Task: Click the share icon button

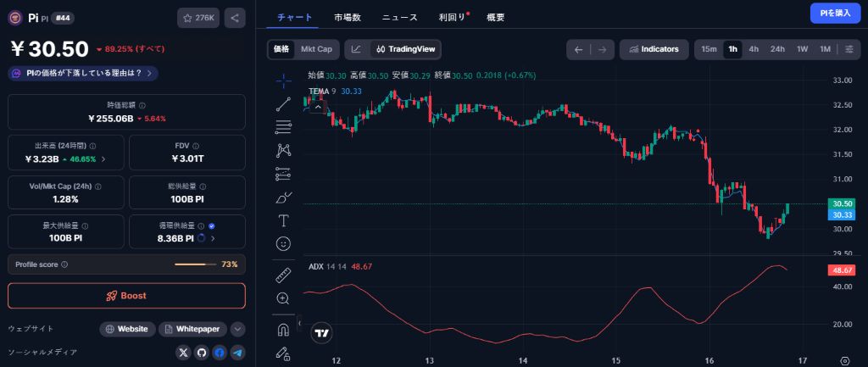Action: coord(235,18)
